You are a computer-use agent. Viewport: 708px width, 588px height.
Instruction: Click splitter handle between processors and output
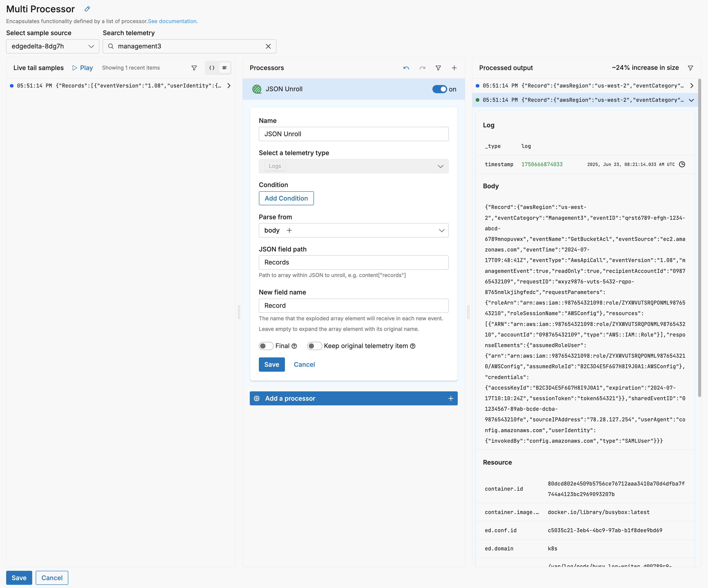tap(468, 312)
